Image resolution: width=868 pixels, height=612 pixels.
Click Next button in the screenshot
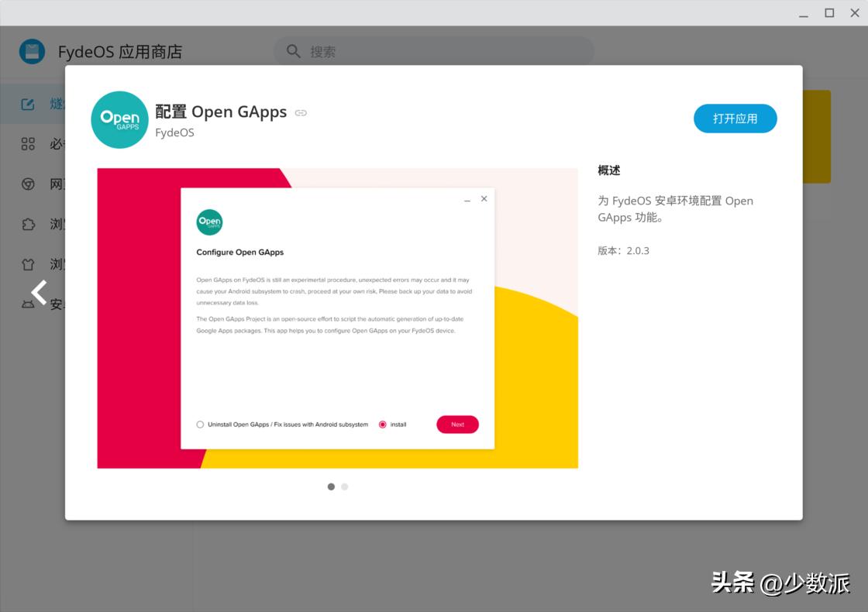point(457,425)
